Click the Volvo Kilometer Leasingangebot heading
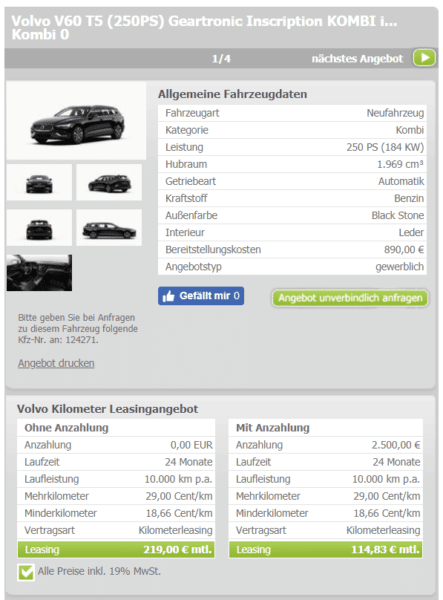443x600 pixels. coord(107,409)
